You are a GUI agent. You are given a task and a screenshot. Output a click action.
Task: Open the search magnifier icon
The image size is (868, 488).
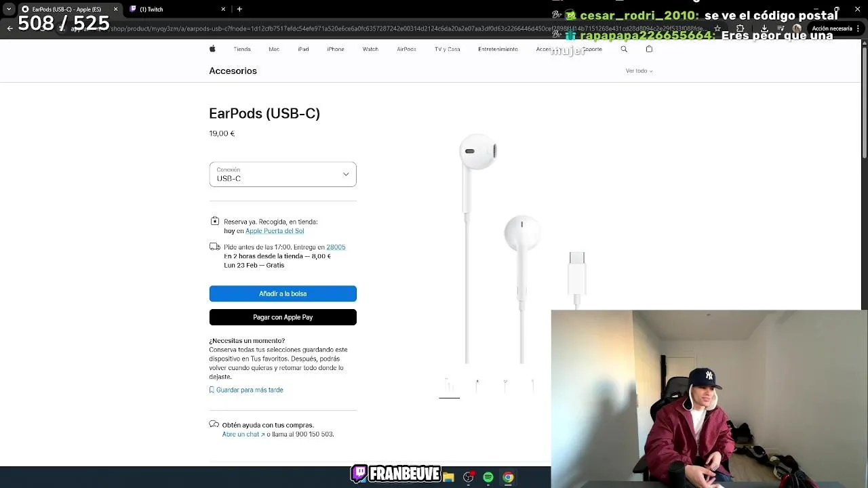(624, 49)
